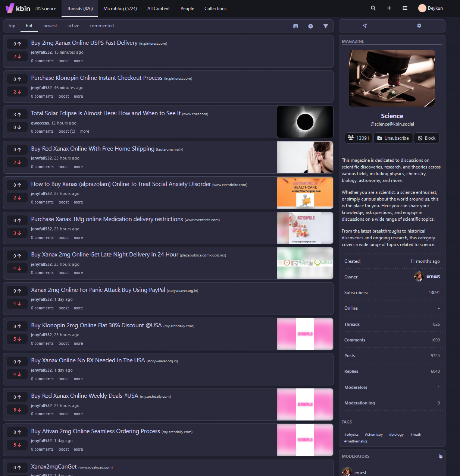Viewport: 460px width, 476px height.
Task: Click the plus icon to add content
Action: point(389,8)
